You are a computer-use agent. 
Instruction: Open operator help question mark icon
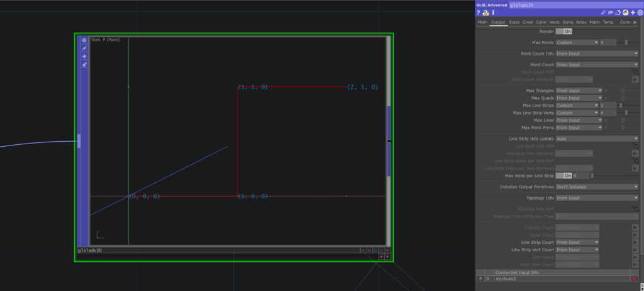click(479, 13)
